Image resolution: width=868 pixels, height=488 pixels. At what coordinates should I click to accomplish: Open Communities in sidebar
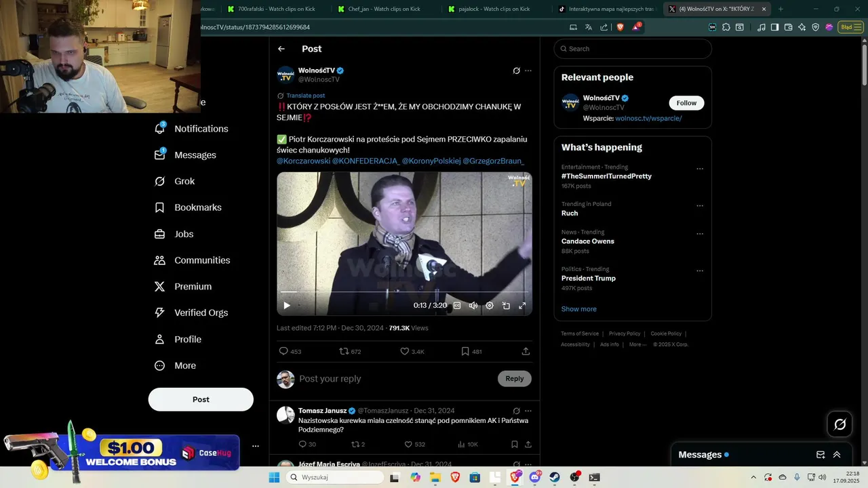point(192,260)
